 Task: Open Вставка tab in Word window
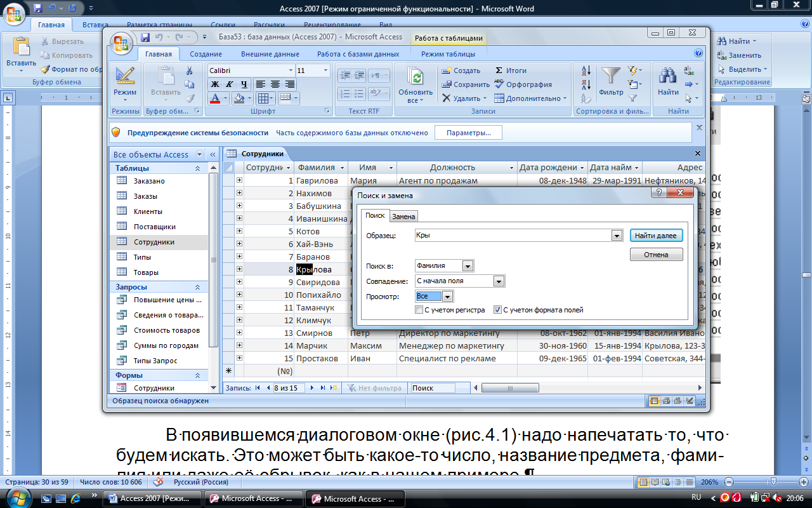[95, 25]
